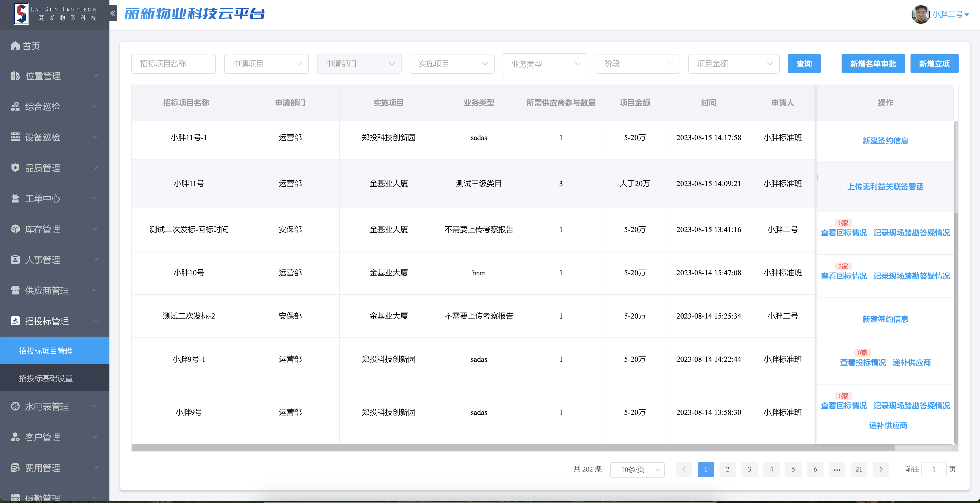Click the 郑投科技创新园 cell for 小胖9号

(x=388, y=412)
